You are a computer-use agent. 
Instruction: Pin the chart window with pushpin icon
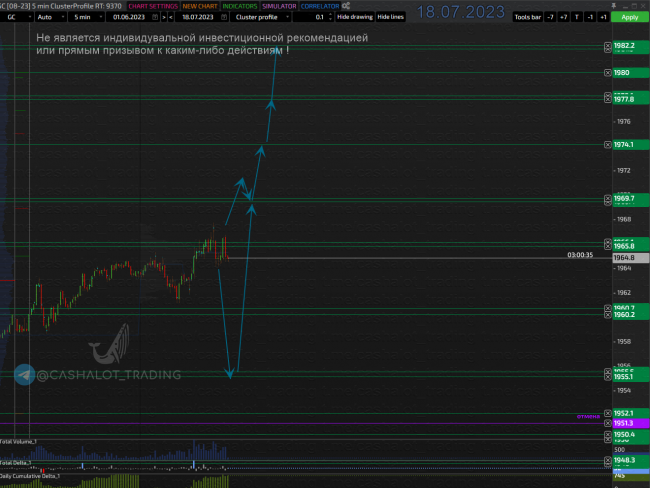click(614, 5)
